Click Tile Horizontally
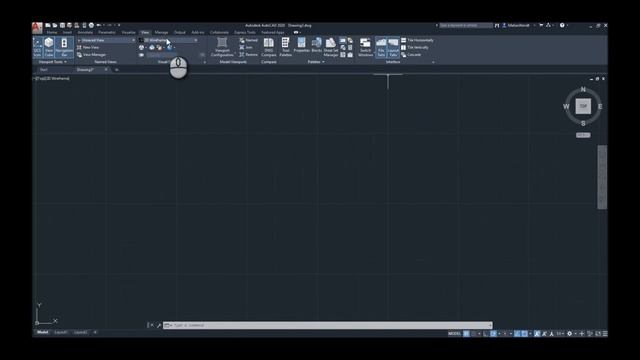Screen dimensions: 640x360 [x=417, y=40]
